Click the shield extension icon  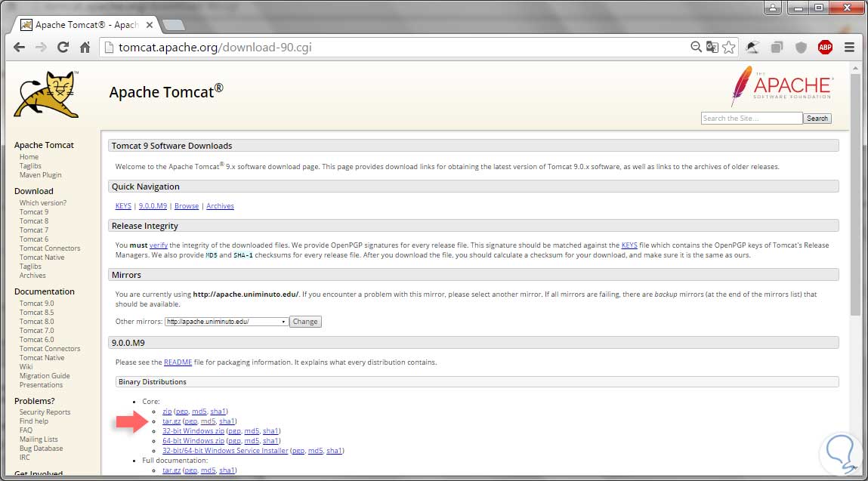(x=801, y=48)
